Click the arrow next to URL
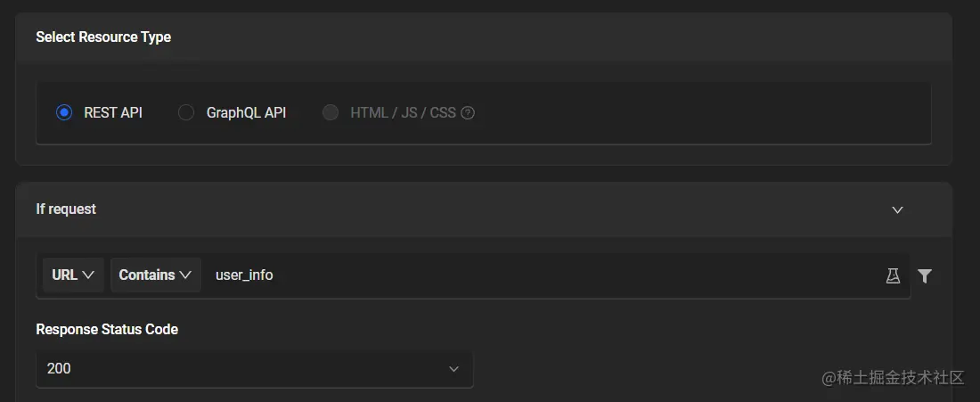This screenshot has width=980, height=402. (x=88, y=275)
